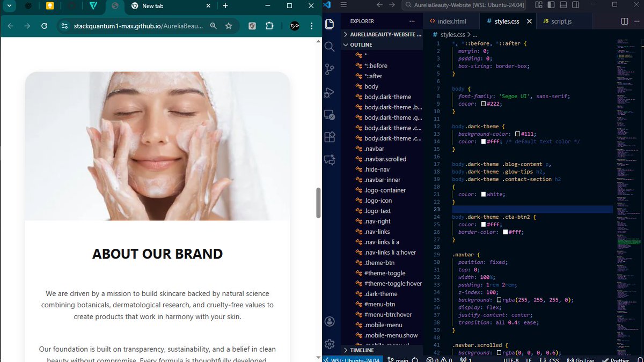
Task: Open color picker for #222 swatch
Action: [x=484, y=104]
